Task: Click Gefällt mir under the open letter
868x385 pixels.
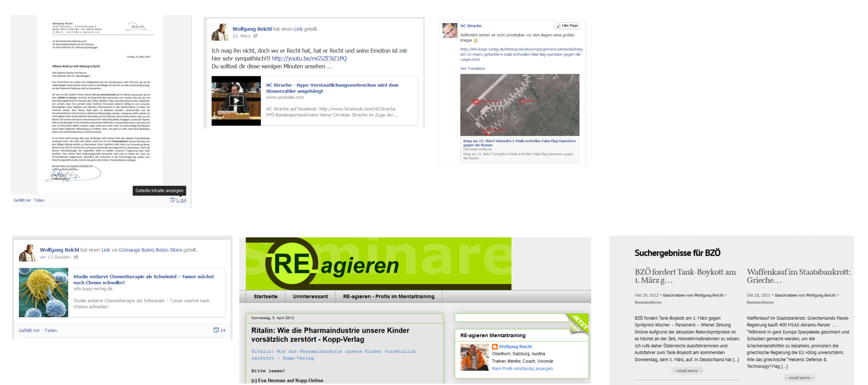Action: 22,200
